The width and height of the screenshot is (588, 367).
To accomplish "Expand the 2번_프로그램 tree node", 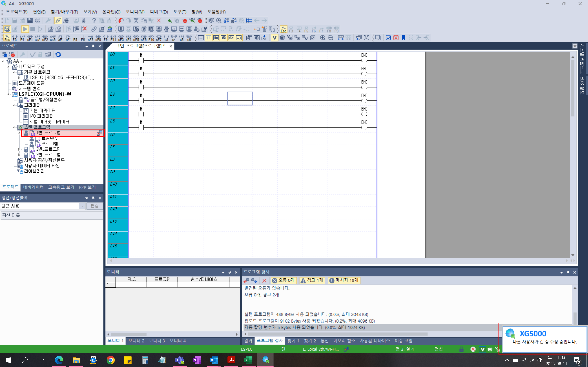I will pos(20,149).
